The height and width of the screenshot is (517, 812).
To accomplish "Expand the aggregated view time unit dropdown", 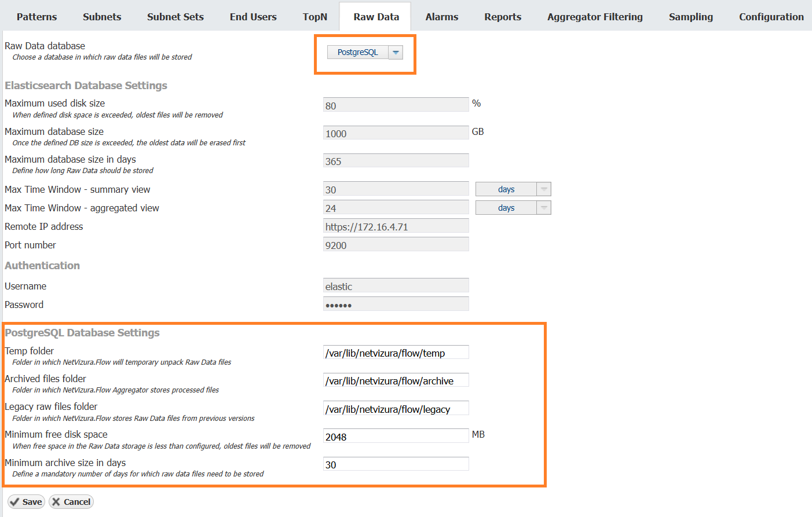I will click(x=543, y=208).
